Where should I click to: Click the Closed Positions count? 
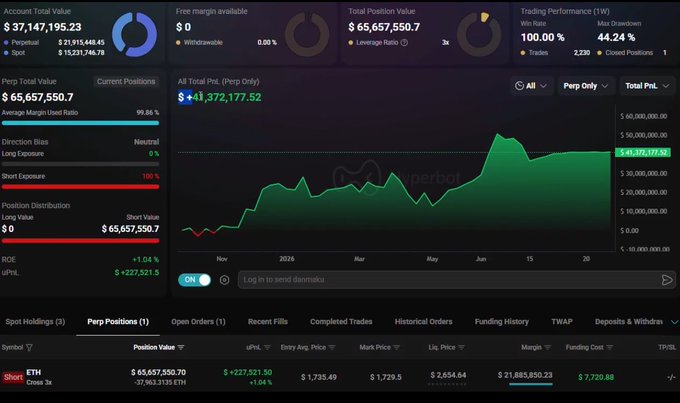pos(632,52)
